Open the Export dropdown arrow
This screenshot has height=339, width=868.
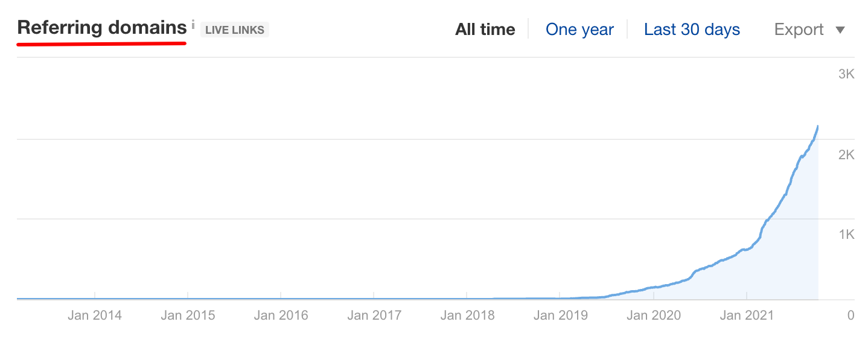tap(840, 30)
